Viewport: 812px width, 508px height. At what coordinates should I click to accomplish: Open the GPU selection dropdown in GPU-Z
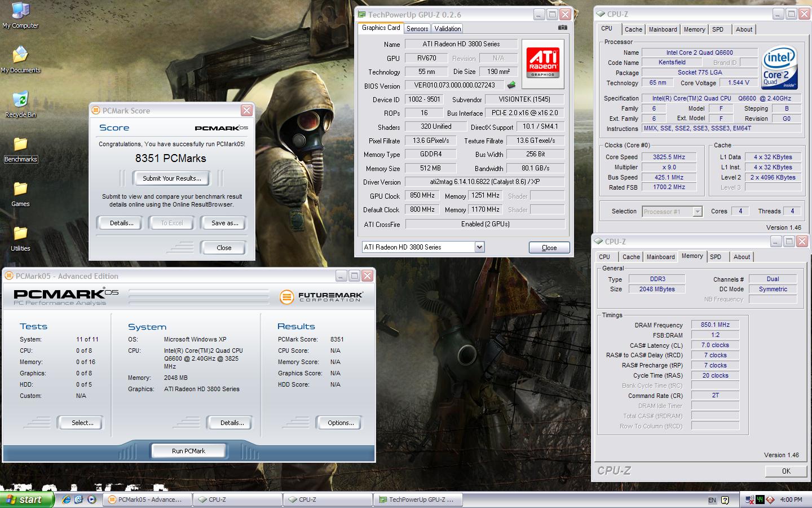click(x=479, y=247)
